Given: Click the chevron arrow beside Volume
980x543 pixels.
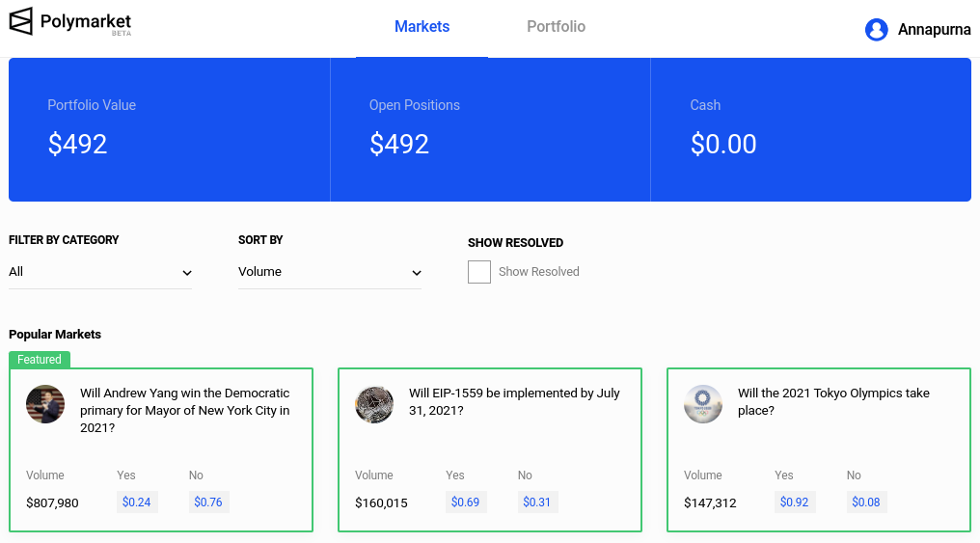Looking at the screenshot, I should (417, 273).
